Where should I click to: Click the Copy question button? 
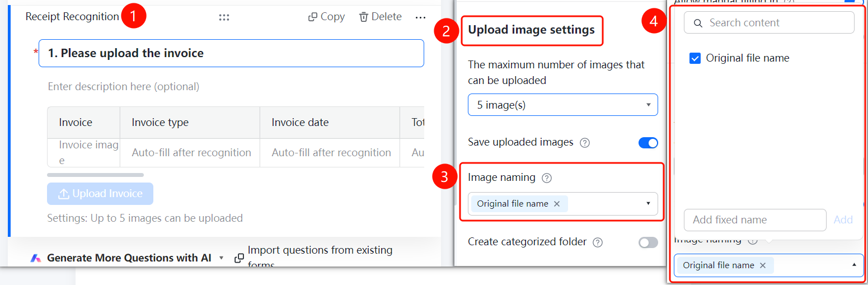pos(326,17)
